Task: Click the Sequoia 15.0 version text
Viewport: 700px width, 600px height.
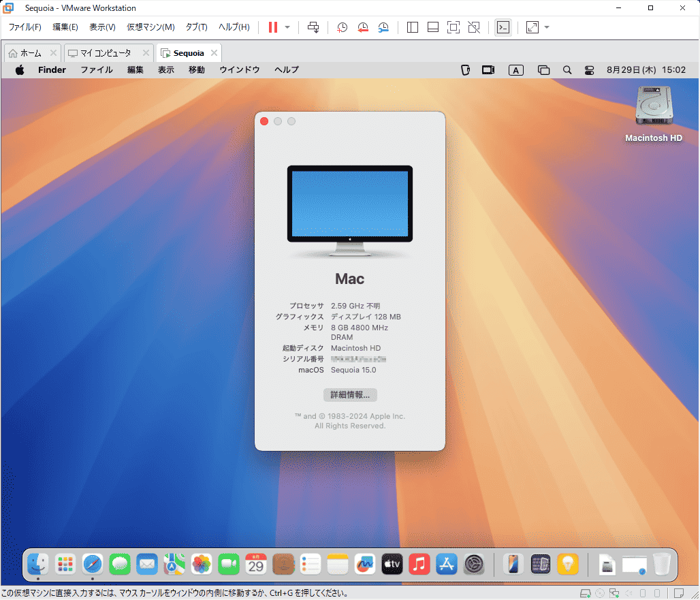Action: 353,370
